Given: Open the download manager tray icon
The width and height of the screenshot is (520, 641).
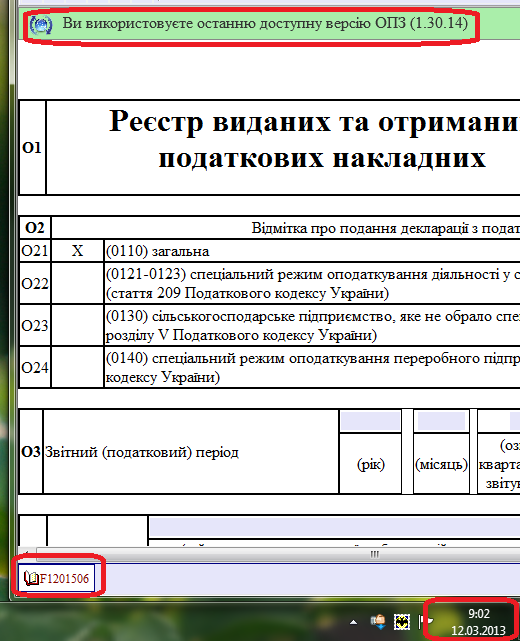Looking at the screenshot, I should (378, 622).
